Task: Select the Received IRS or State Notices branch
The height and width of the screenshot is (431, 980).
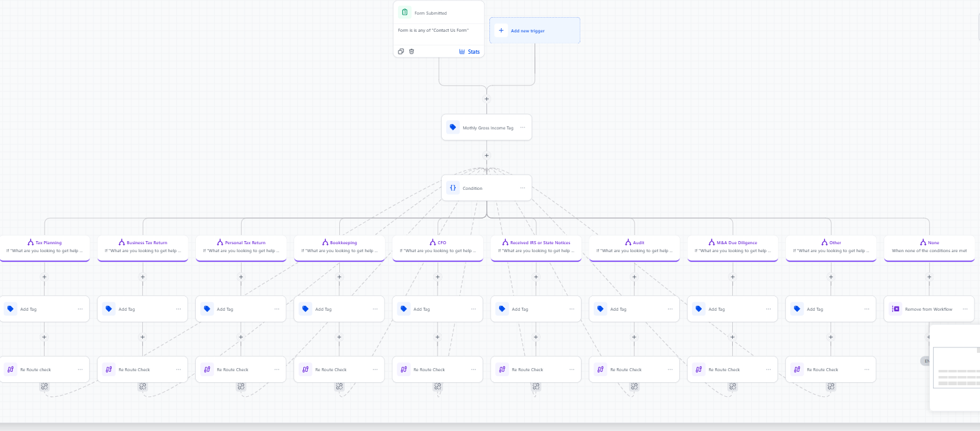Action: click(x=536, y=248)
